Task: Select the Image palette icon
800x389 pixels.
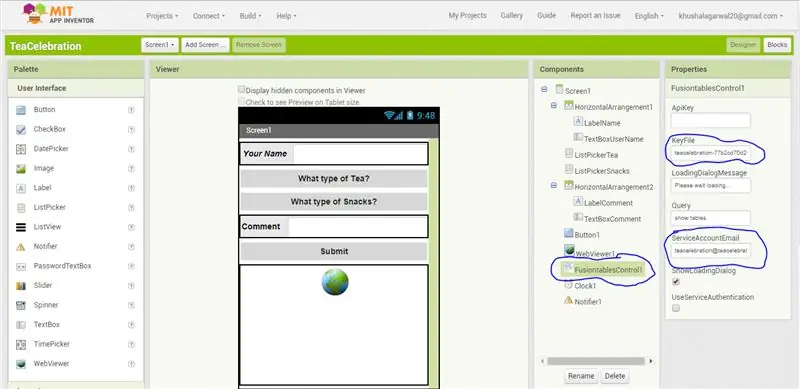Action: pyautogui.click(x=21, y=168)
